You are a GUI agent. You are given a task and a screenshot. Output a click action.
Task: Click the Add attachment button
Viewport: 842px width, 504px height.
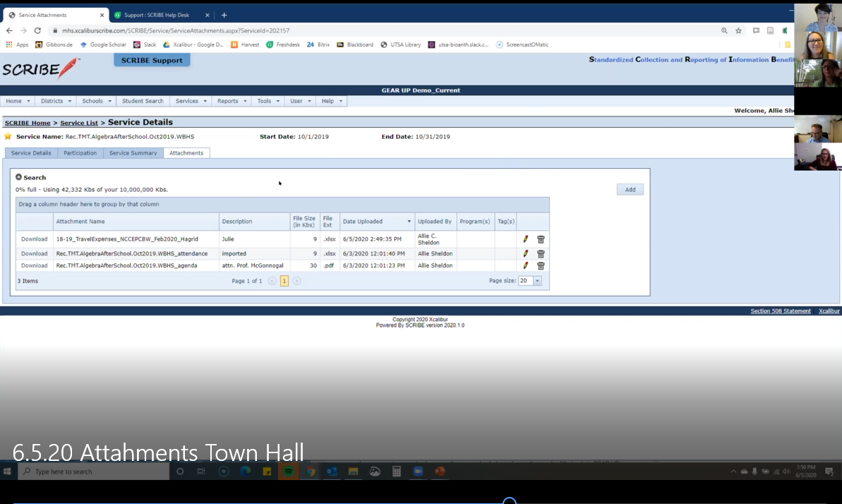point(630,190)
